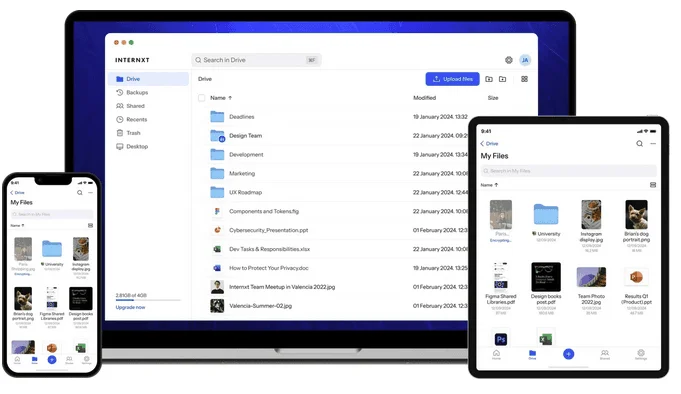Image resolution: width=681 pixels, height=394 pixels.
Task: Tap Drive tab on tablet
Action: (x=532, y=355)
